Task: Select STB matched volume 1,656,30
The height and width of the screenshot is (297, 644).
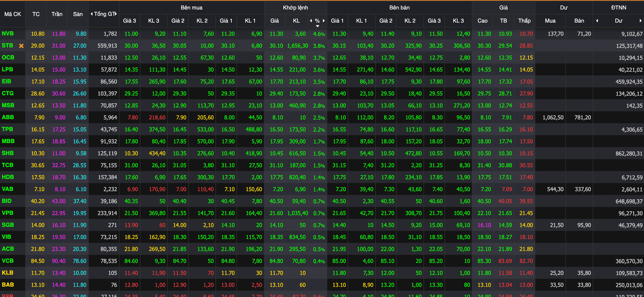Action: click(297, 46)
